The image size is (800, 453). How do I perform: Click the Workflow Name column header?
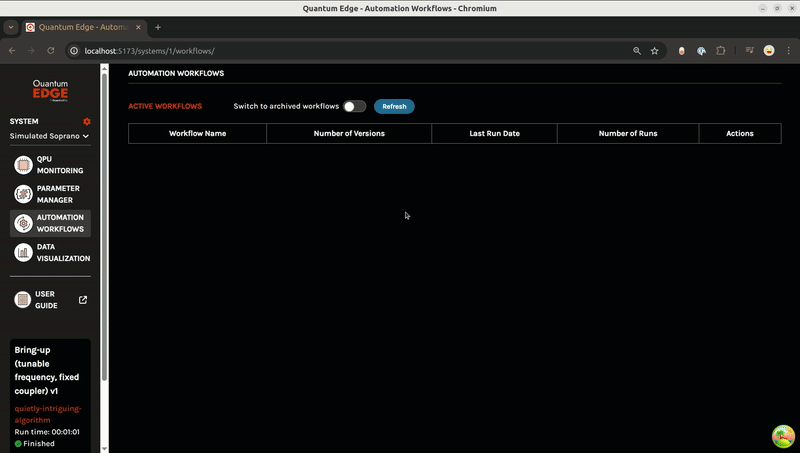pyautogui.click(x=197, y=133)
